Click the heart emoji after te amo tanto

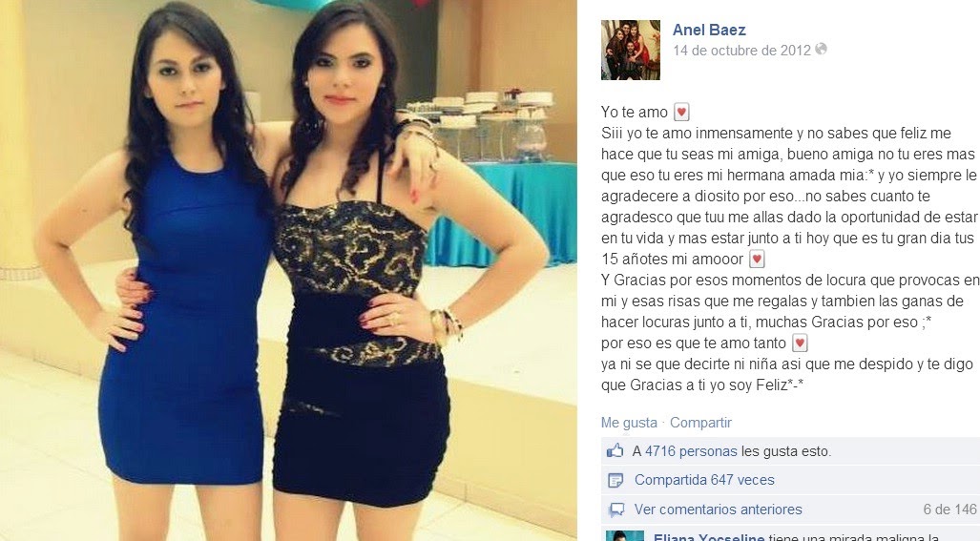pyautogui.click(x=800, y=343)
